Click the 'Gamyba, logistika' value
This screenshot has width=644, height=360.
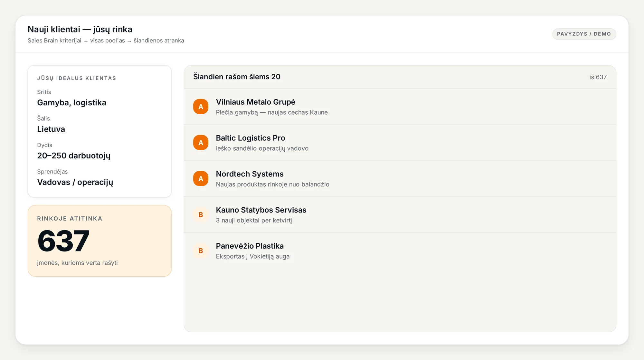[71, 103]
